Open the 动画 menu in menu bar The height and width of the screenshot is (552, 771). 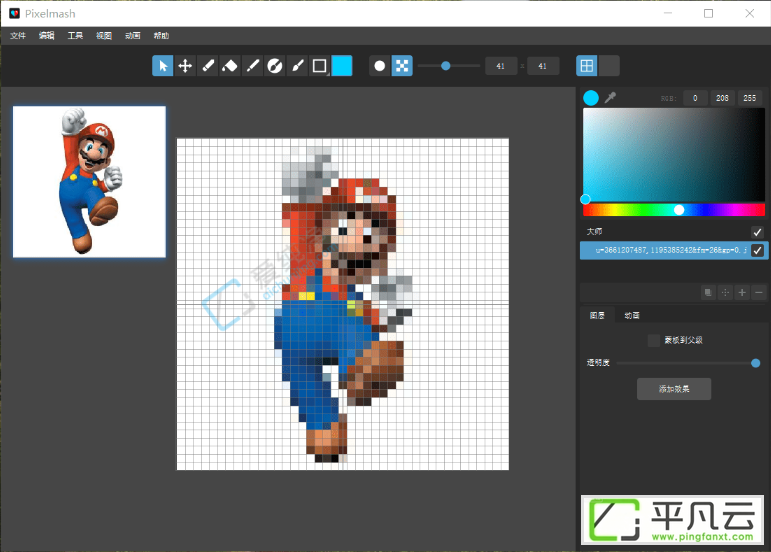click(x=133, y=35)
